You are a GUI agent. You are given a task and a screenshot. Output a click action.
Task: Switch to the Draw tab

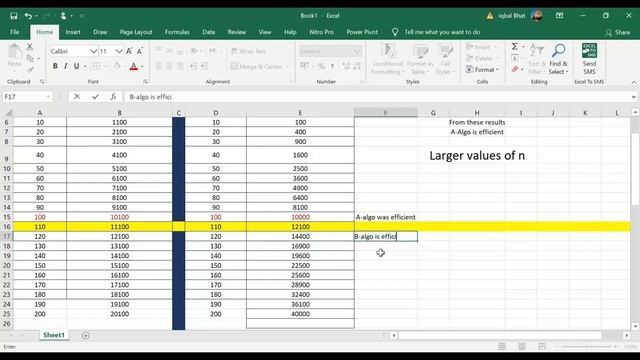100,32
